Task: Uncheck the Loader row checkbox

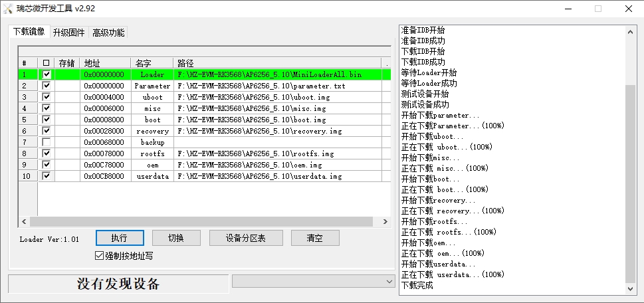Action: pyautogui.click(x=47, y=74)
